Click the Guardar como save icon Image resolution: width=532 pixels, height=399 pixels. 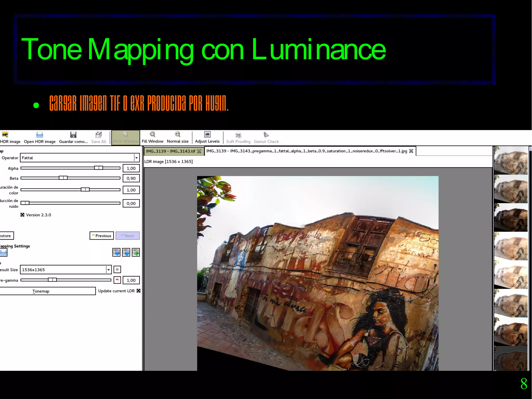tap(73, 135)
